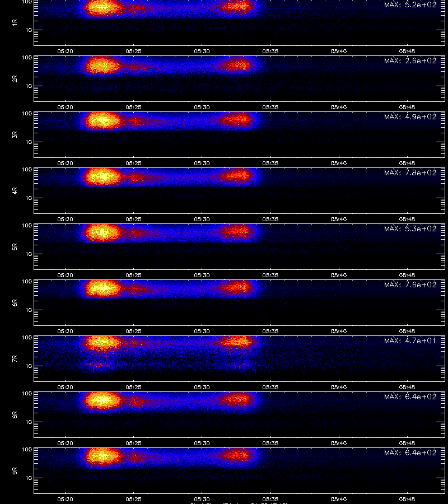Click the 7R panel axis label
Image resolution: width=448 pixels, height=504 pixels.
[15, 359]
